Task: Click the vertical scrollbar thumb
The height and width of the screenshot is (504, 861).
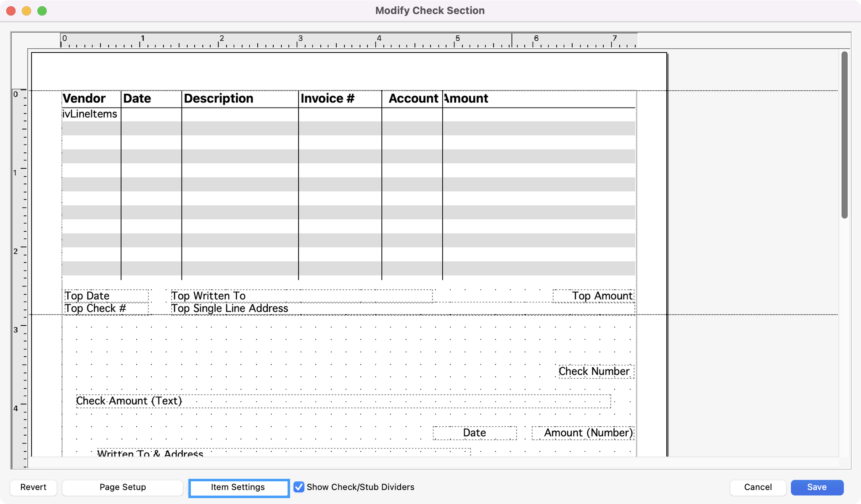Action: 844,134
